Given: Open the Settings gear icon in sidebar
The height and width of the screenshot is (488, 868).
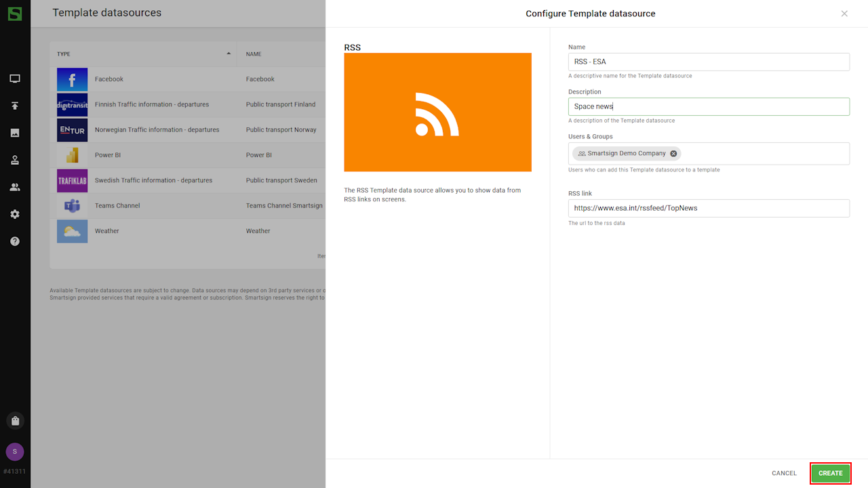Looking at the screenshot, I should click(x=15, y=214).
